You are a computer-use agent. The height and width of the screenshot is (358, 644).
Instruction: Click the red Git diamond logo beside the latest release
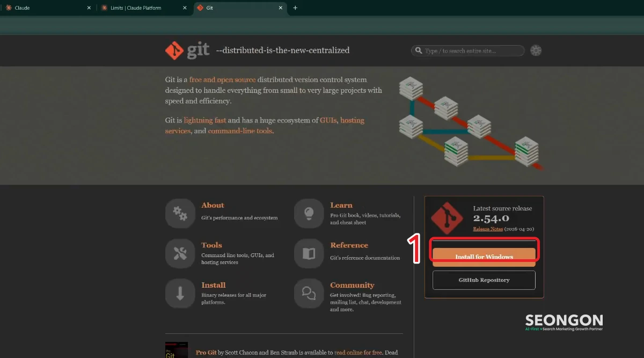[448, 219]
